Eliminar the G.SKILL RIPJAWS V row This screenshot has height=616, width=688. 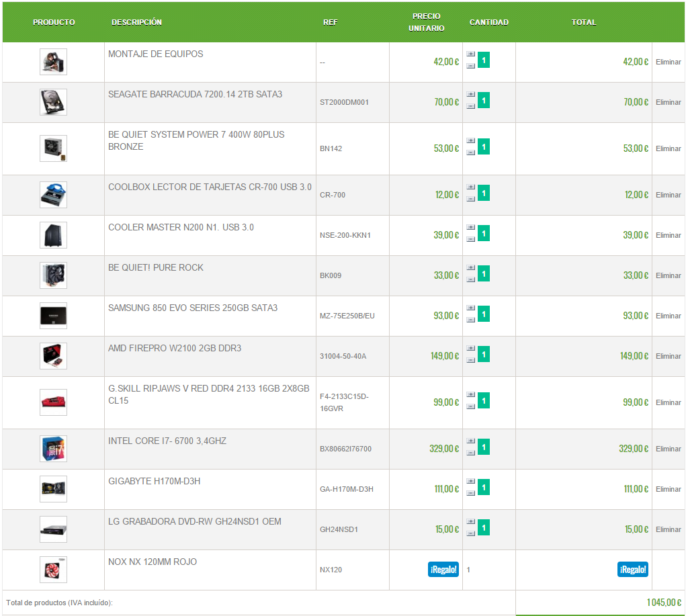point(669,402)
